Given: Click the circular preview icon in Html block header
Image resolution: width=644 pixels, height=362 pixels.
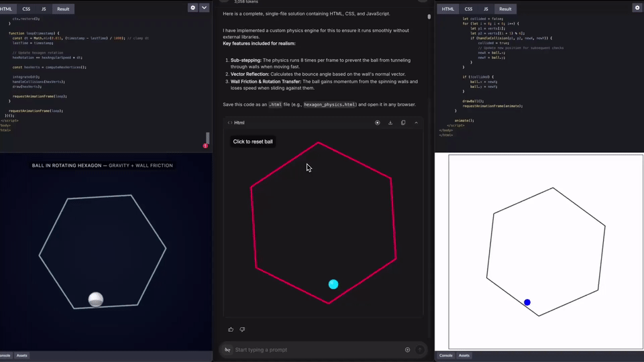Looking at the screenshot, I should [x=378, y=123].
